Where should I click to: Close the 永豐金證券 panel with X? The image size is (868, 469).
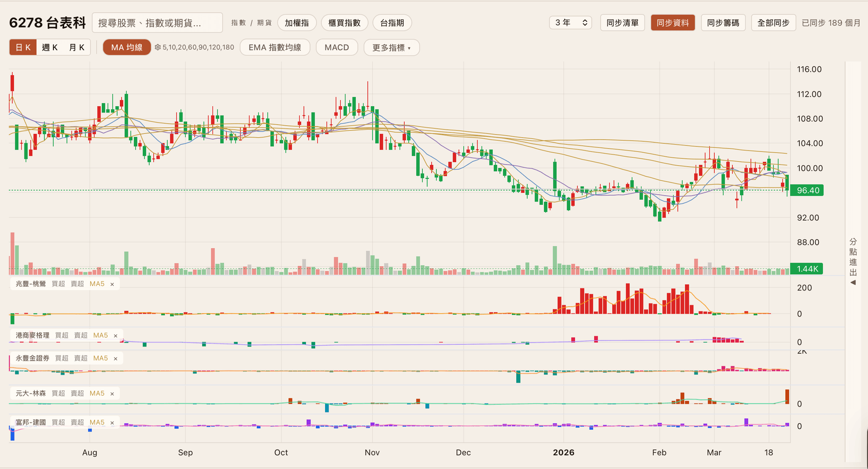coord(116,359)
